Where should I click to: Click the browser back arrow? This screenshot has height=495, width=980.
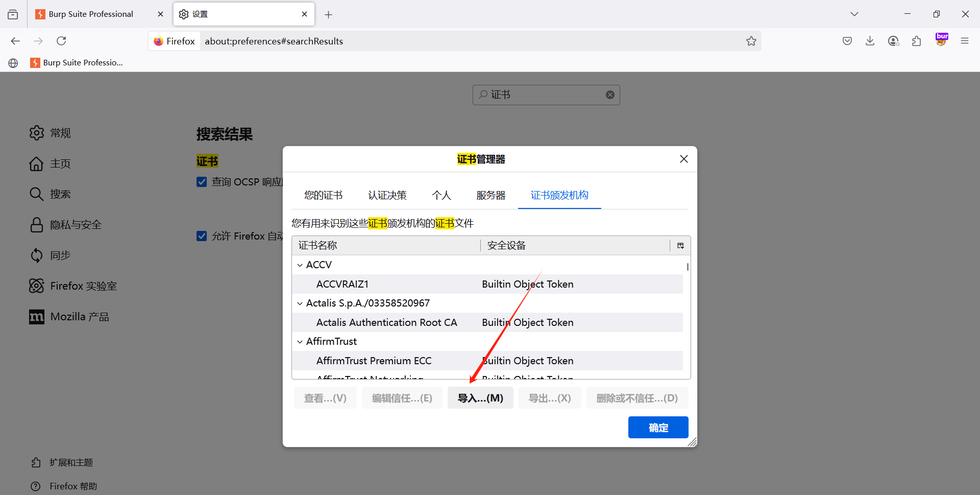(15, 41)
